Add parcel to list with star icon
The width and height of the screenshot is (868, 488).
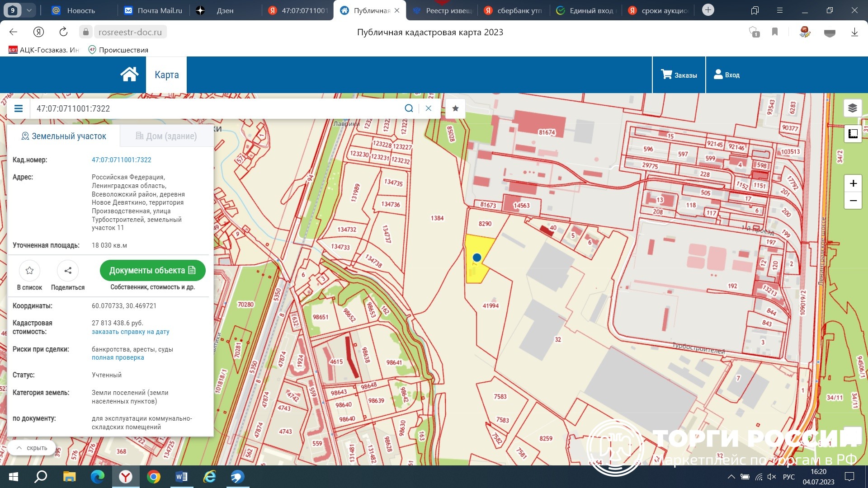click(30, 271)
